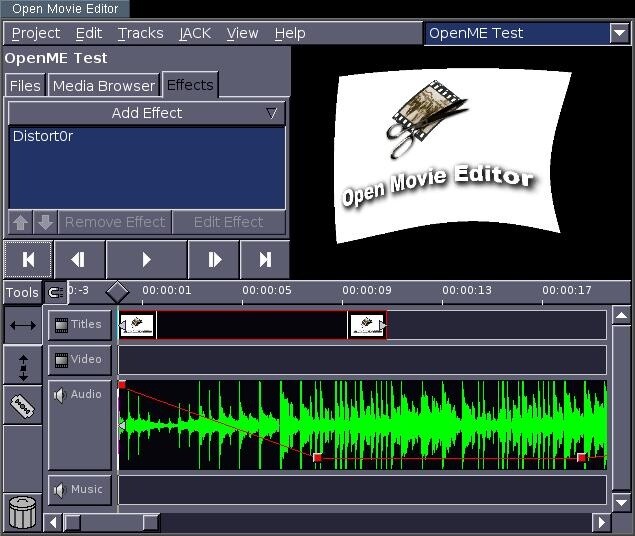This screenshot has width=635, height=536.
Task: Click the Audio track label
Action: (x=86, y=394)
